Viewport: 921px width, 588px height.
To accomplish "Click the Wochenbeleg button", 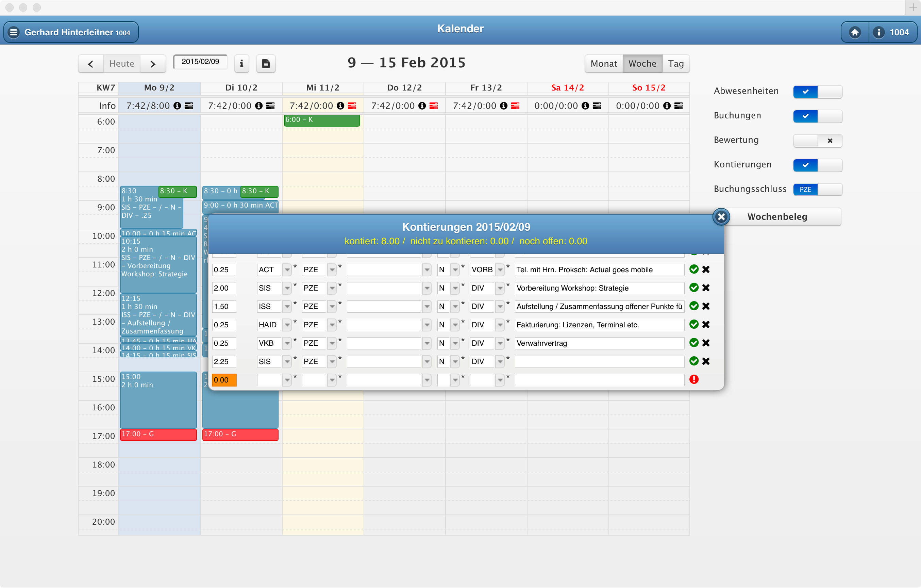I will (x=777, y=217).
